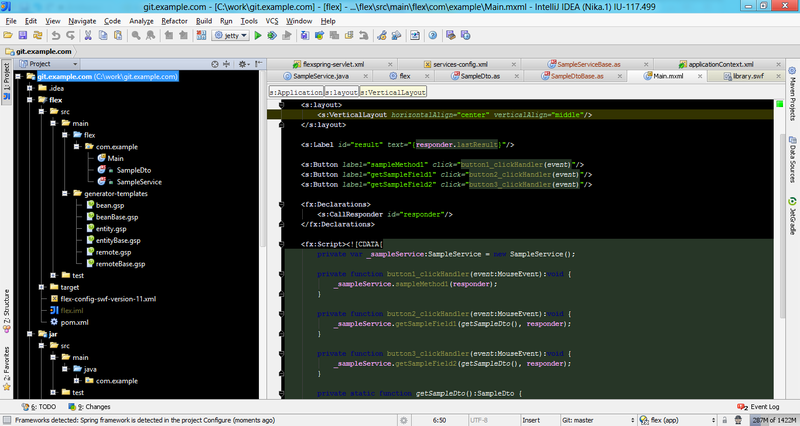Click Scroll from Source icon in Project panel
The height and width of the screenshot is (426, 800).
click(x=215, y=64)
